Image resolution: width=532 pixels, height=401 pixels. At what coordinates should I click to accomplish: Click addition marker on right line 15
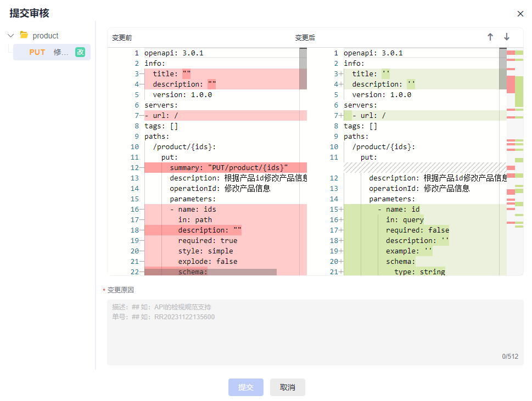tap(341, 210)
